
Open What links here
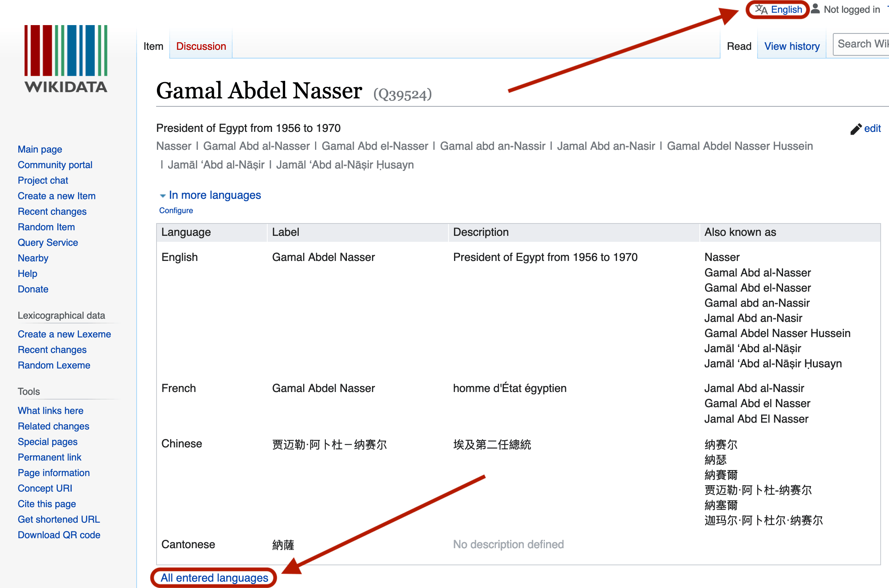click(x=51, y=411)
